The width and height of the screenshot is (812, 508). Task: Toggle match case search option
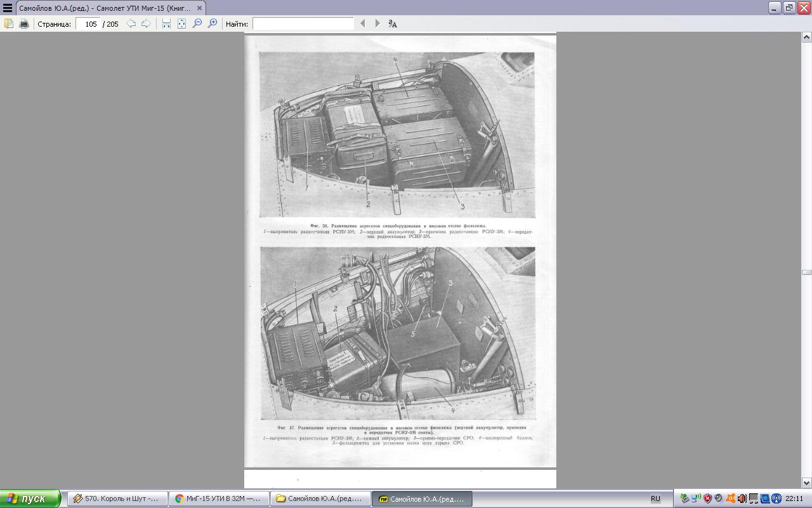pos(393,23)
